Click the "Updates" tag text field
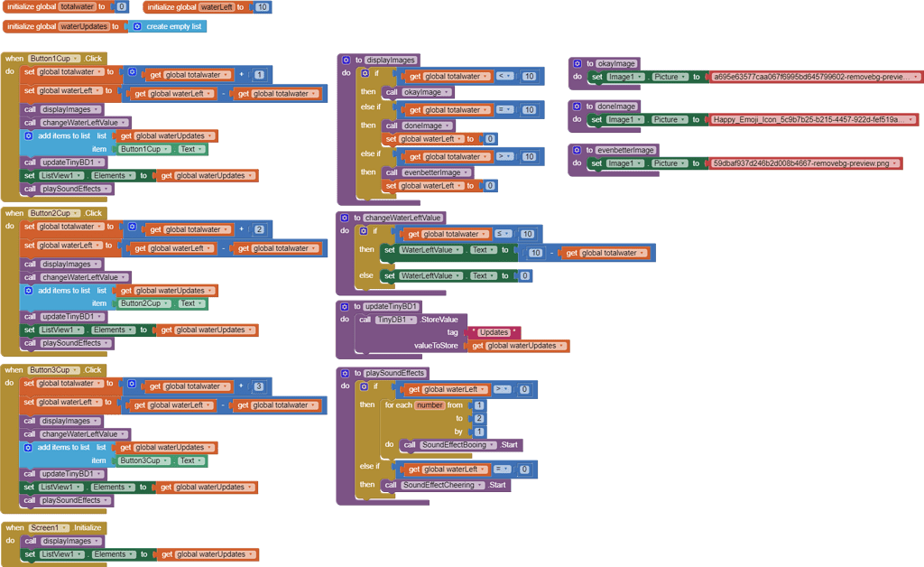 494,332
